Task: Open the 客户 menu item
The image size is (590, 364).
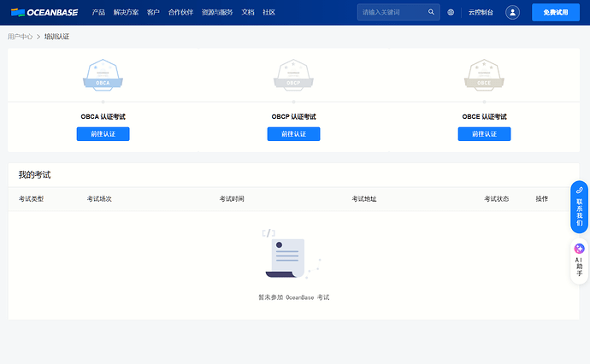Action: (x=153, y=13)
